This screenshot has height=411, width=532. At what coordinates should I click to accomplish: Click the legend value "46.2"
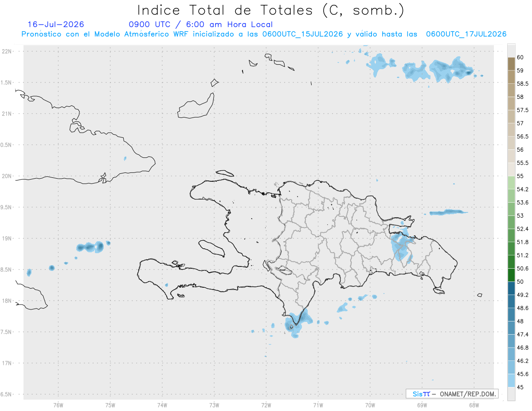(522, 361)
